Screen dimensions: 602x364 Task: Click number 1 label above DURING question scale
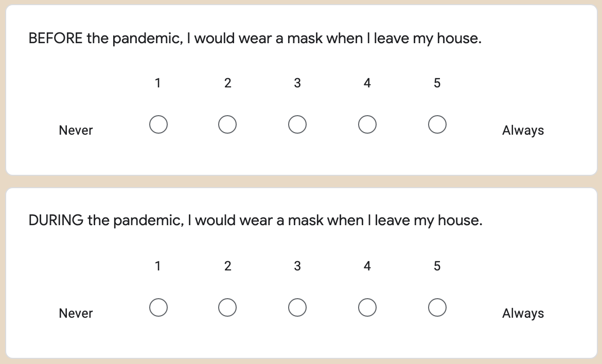coord(157,266)
